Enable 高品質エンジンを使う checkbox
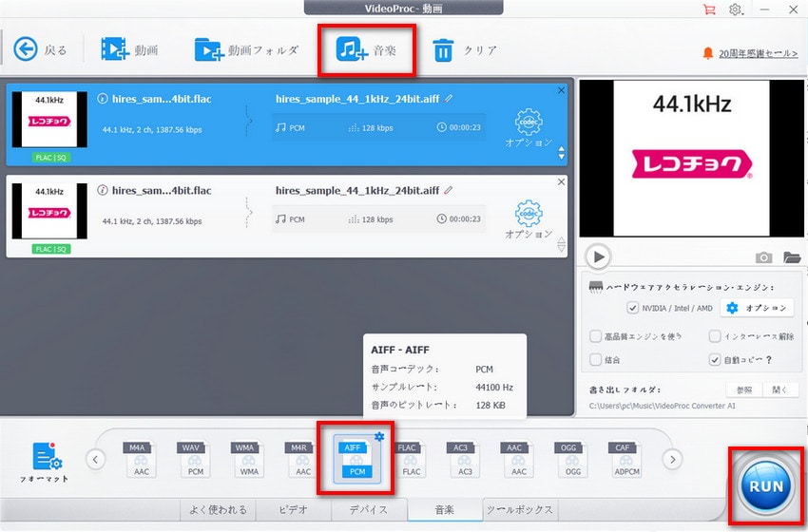Image resolution: width=808 pixels, height=532 pixels. click(595, 336)
